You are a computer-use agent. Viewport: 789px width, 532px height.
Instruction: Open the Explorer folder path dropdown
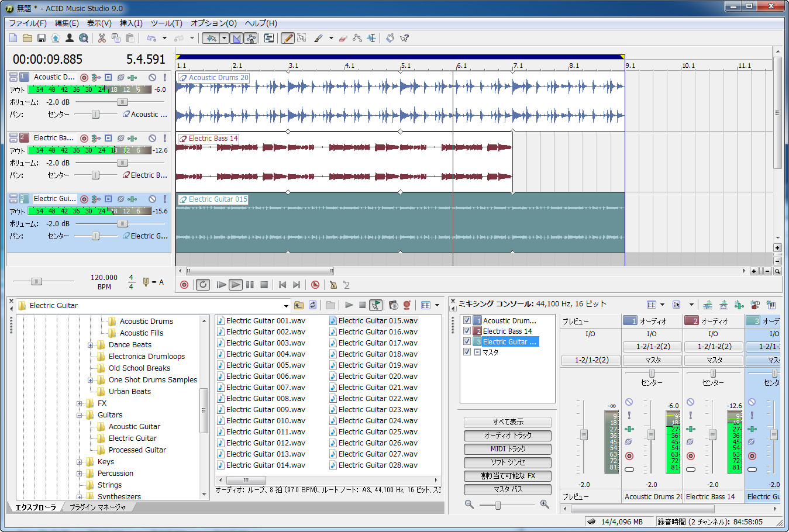point(286,306)
